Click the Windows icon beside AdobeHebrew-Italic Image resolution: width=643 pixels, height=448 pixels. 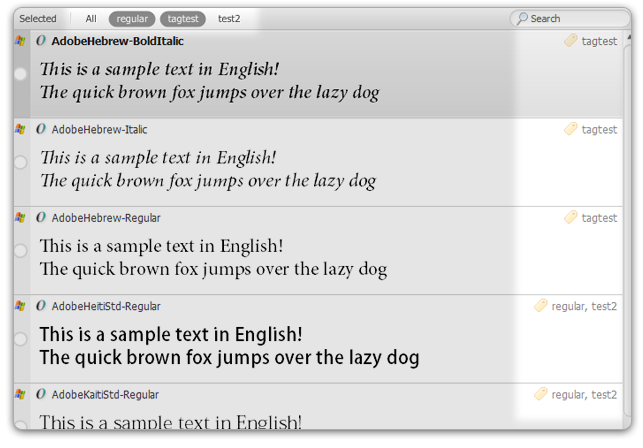20,129
